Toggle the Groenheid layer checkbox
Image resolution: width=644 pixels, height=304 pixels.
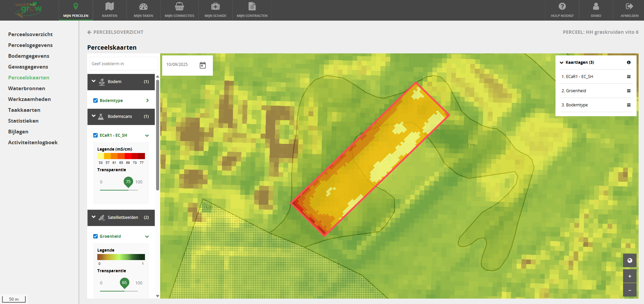coord(96,236)
